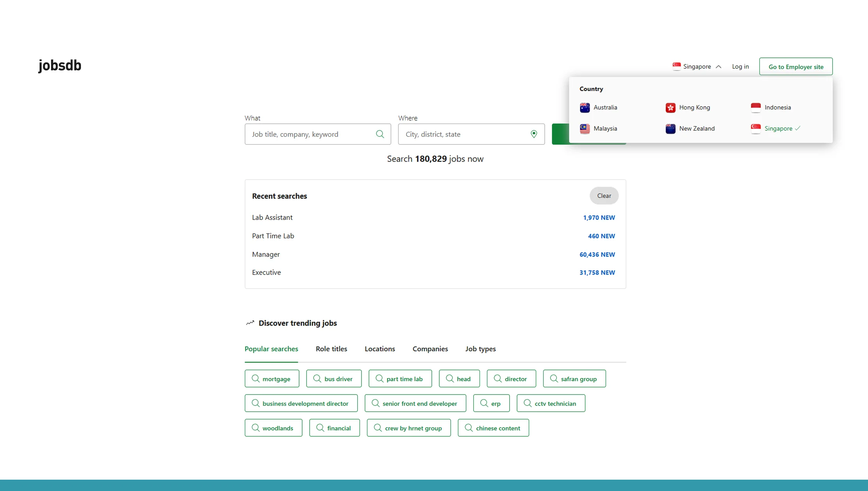Open the Log in link
Viewport: 868px width, 491px height.
[x=740, y=66]
